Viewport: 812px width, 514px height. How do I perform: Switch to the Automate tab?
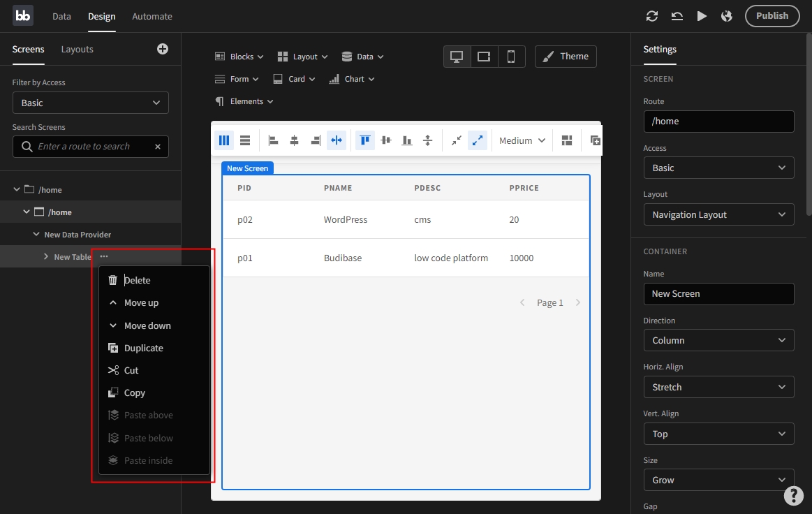pos(152,16)
